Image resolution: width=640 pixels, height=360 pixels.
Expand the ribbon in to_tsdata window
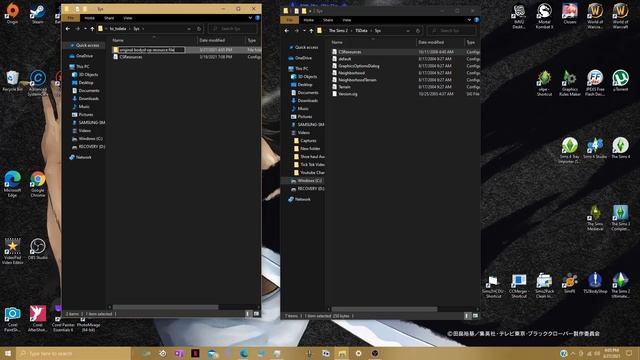click(x=250, y=18)
